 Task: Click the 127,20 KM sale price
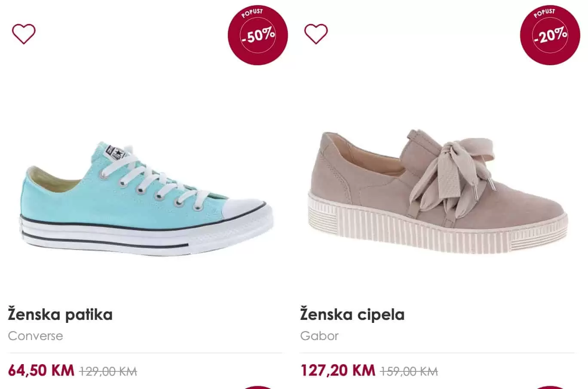pyautogui.click(x=337, y=370)
